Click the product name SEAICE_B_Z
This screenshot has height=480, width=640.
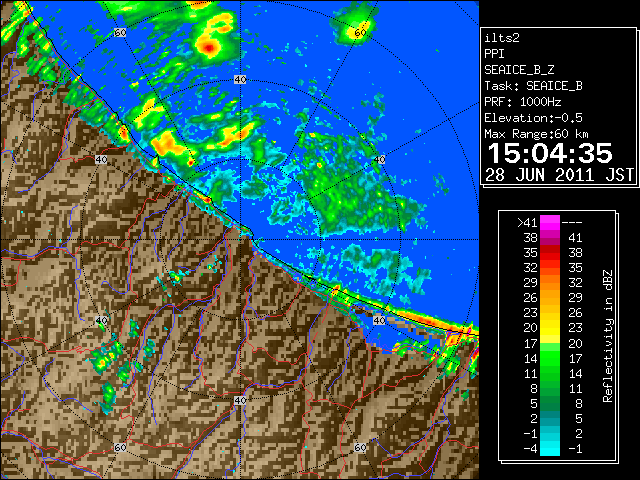(519, 70)
